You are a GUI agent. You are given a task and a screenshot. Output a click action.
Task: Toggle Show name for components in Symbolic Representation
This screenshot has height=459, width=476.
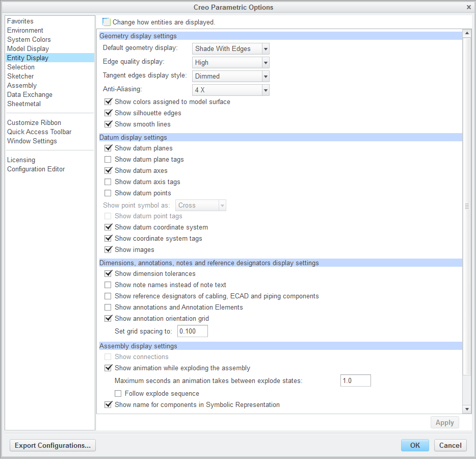(108, 405)
